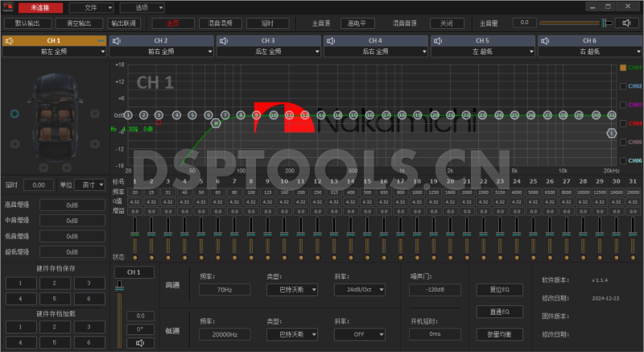Open the CH 2 前右 全频 dropdown

pos(161,52)
